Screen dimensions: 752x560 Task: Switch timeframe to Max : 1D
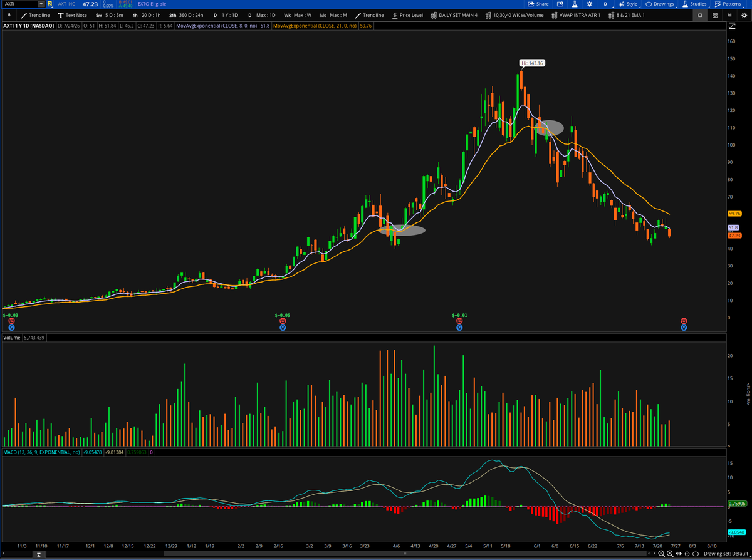[262, 15]
